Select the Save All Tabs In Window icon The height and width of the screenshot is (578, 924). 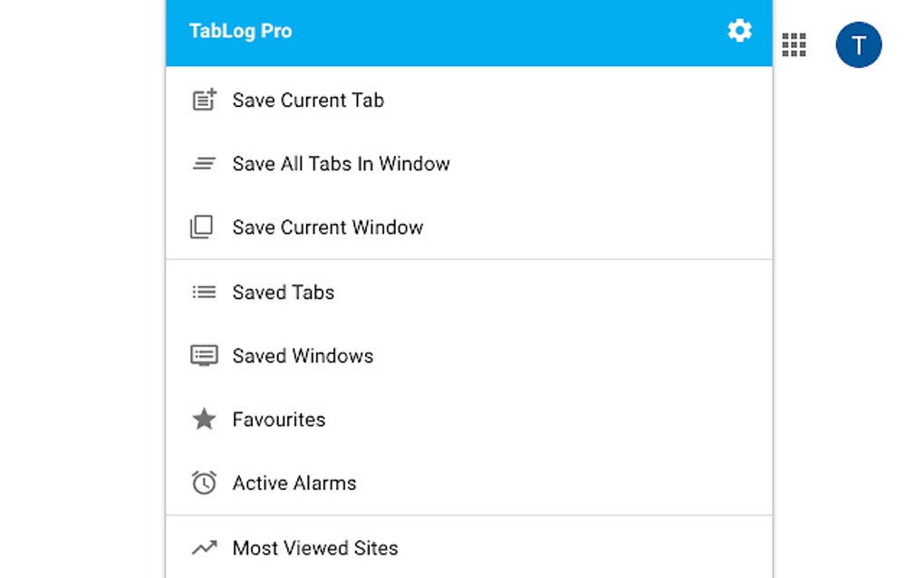[x=204, y=164]
